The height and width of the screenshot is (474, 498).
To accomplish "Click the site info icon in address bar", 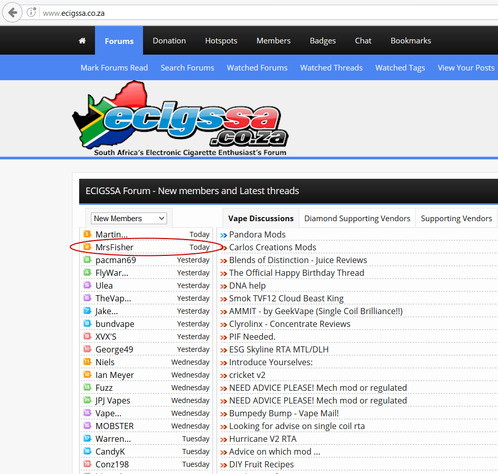I will [x=31, y=13].
